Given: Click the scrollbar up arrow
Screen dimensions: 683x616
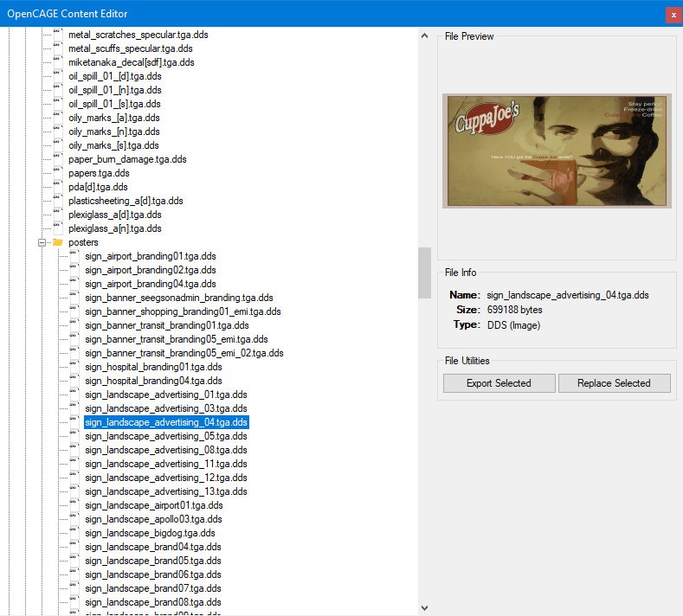Looking at the screenshot, I should point(425,36).
